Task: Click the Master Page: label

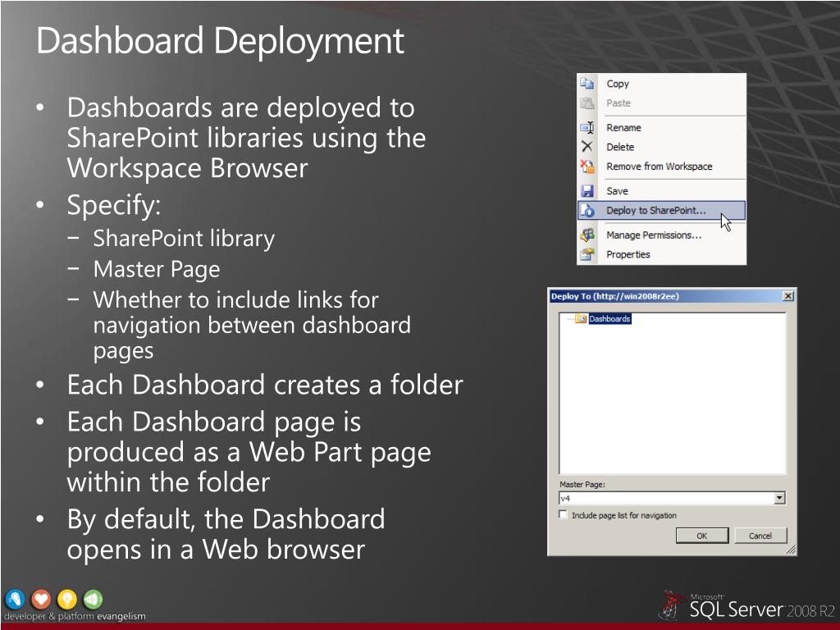Action: click(582, 484)
